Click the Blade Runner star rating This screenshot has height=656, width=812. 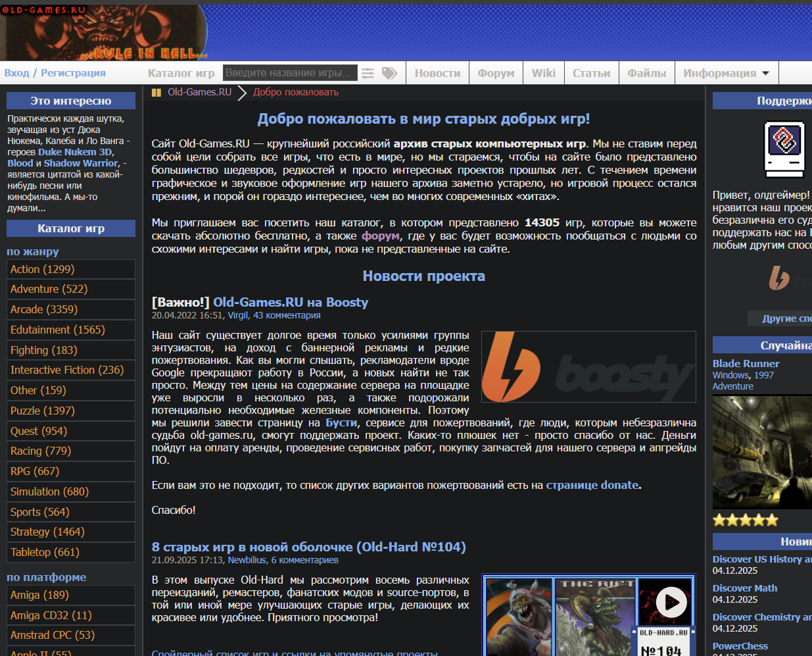[x=746, y=520]
